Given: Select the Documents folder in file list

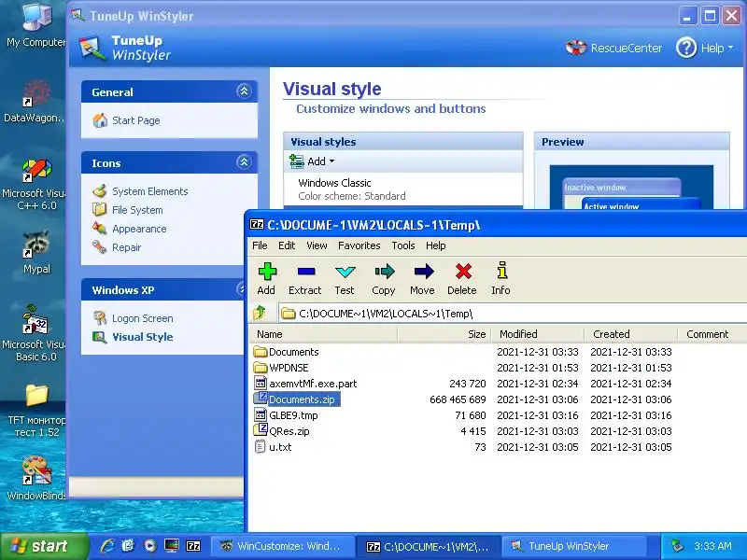Looking at the screenshot, I should [287, 352].
